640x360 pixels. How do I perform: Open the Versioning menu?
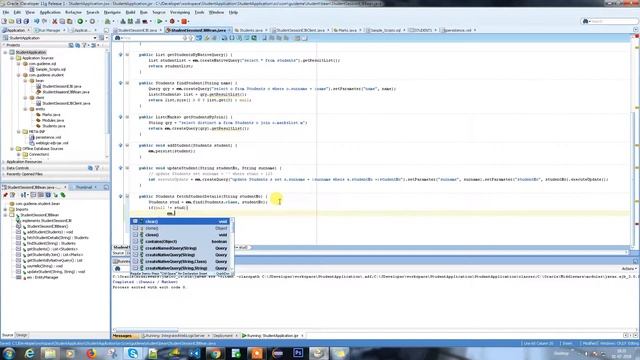point(180,12)
